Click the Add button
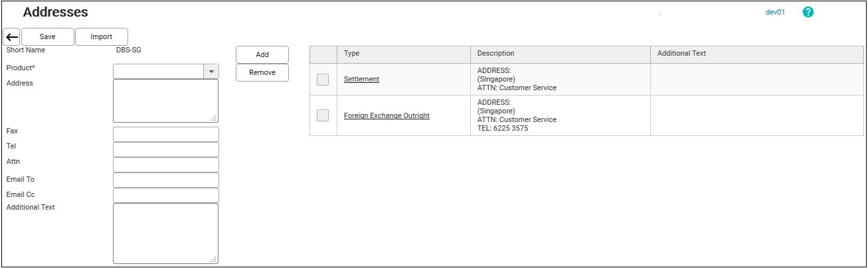 (262, 55)
